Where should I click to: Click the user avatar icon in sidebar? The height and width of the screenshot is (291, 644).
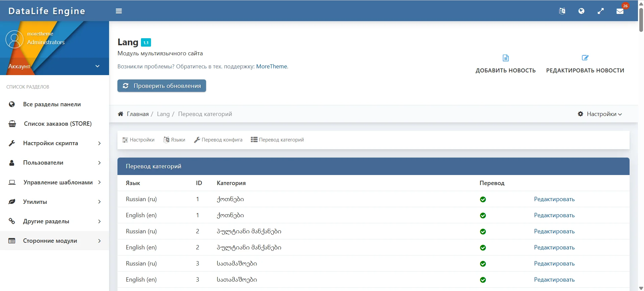(x=14, y=39)
